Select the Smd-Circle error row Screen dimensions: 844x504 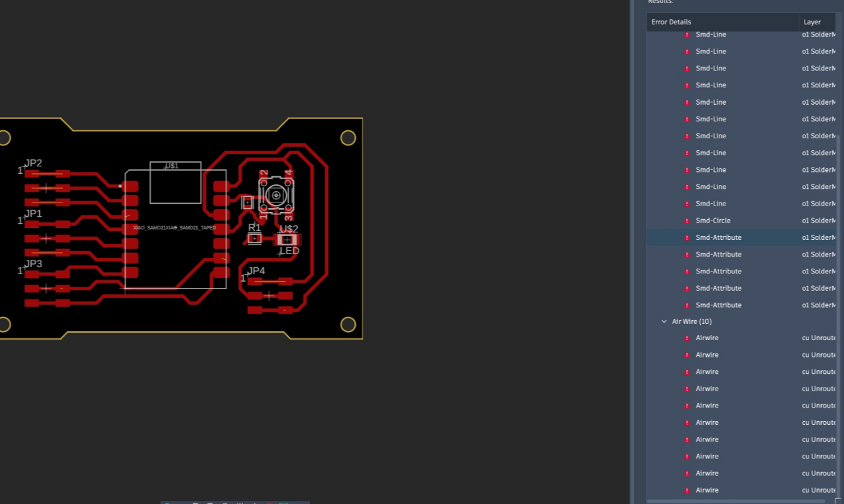[741, 221]
